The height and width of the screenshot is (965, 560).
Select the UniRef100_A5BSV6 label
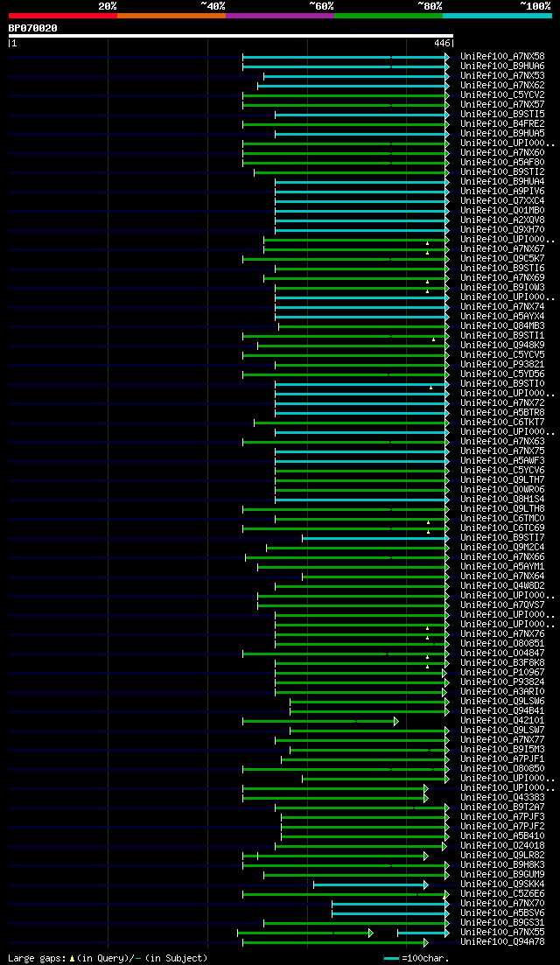502,913
